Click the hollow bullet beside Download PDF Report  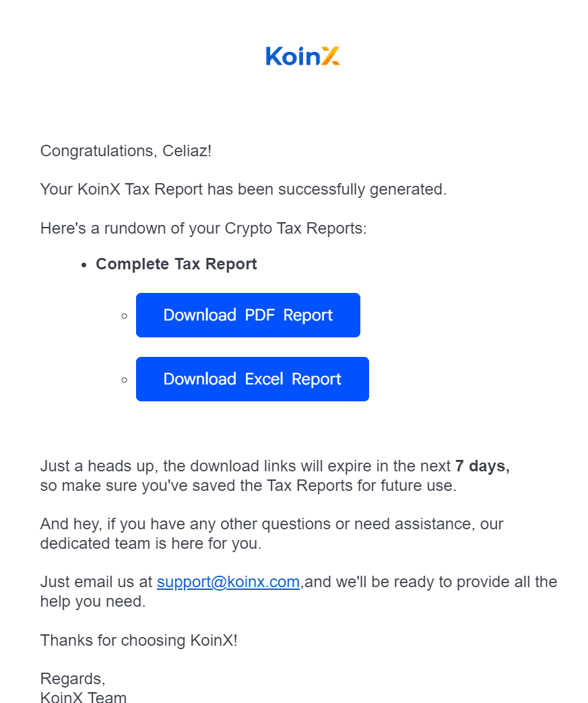124,316
